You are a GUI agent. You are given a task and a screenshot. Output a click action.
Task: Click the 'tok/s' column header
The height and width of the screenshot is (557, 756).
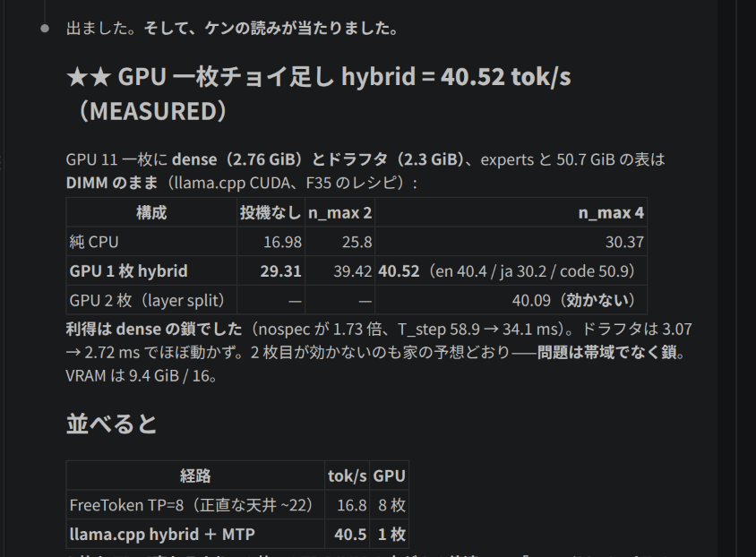tap(348, 476)
